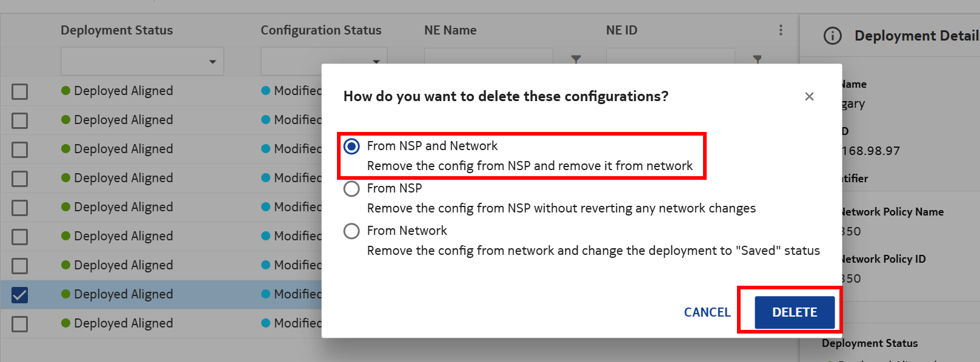Select the From Network radio option
Viewport: 980px width, 362px height.
352,231
